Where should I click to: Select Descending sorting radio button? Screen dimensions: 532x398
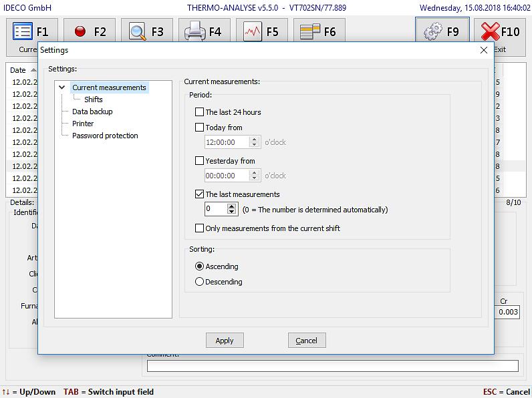click(x=199, y=282)
